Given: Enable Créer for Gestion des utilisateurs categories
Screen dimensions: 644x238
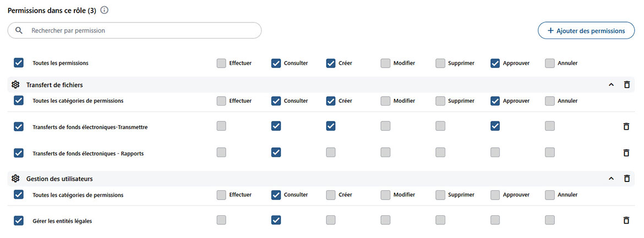Looking at the screenshot, I should coord(331,195).
